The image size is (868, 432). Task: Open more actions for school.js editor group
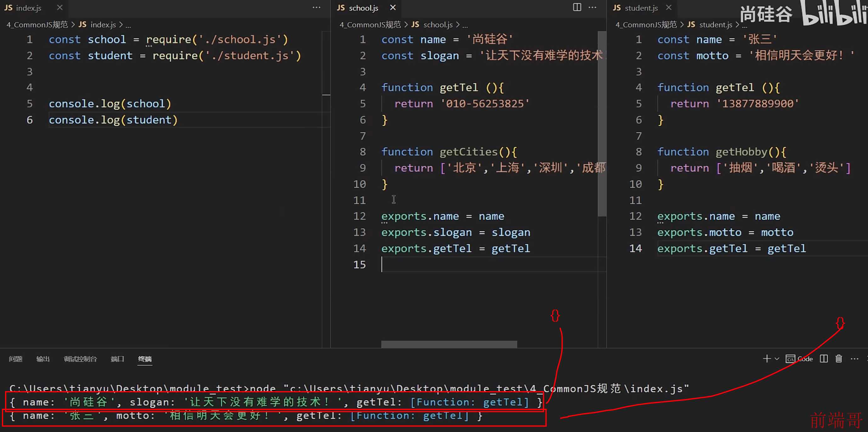(592, 8)
